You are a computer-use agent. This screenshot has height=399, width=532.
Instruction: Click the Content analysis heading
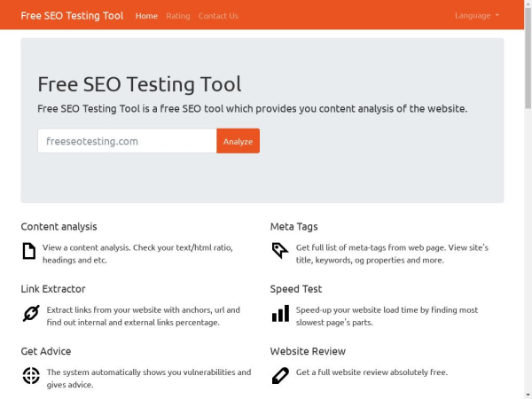click(59, 226)
